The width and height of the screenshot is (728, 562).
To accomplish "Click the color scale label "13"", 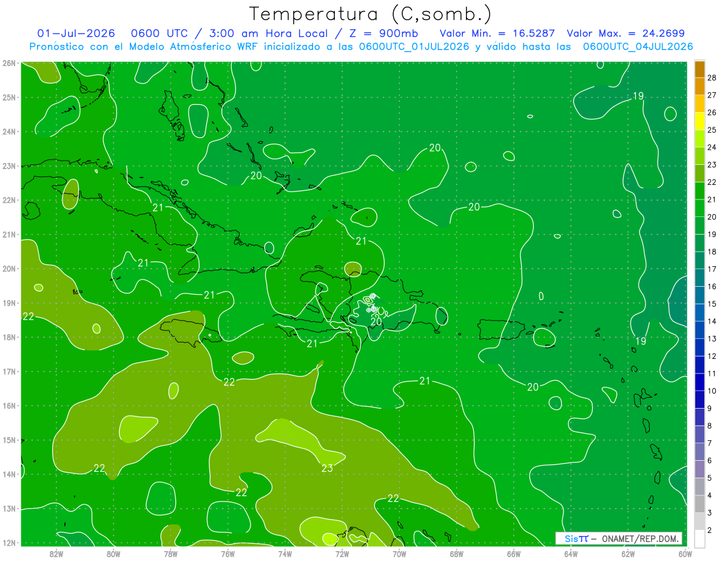I will coord(712,339).
